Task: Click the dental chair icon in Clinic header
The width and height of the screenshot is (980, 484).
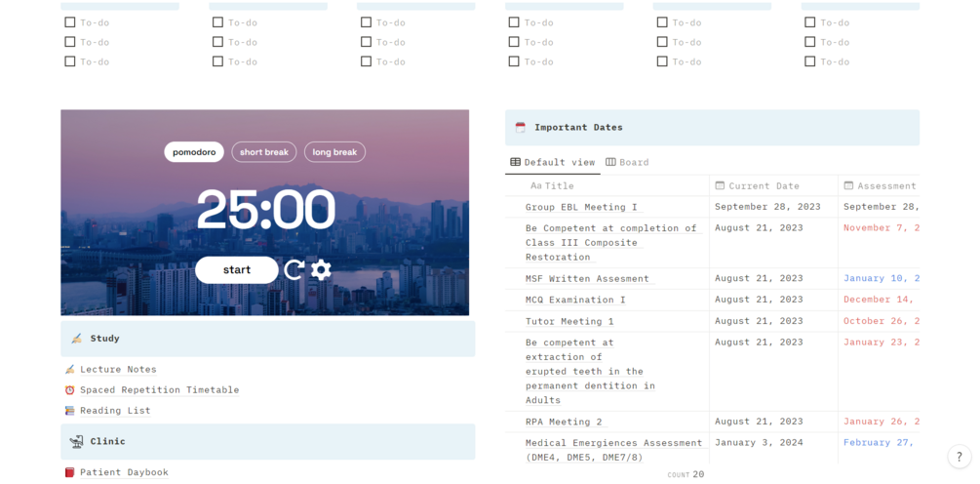Action: (x=76, y=441)
